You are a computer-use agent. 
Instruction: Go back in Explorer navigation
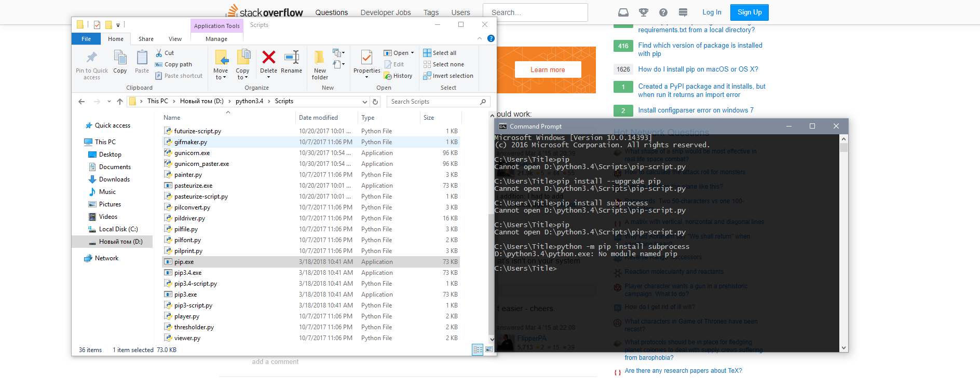pyautogui.click(x=81, y=102)
